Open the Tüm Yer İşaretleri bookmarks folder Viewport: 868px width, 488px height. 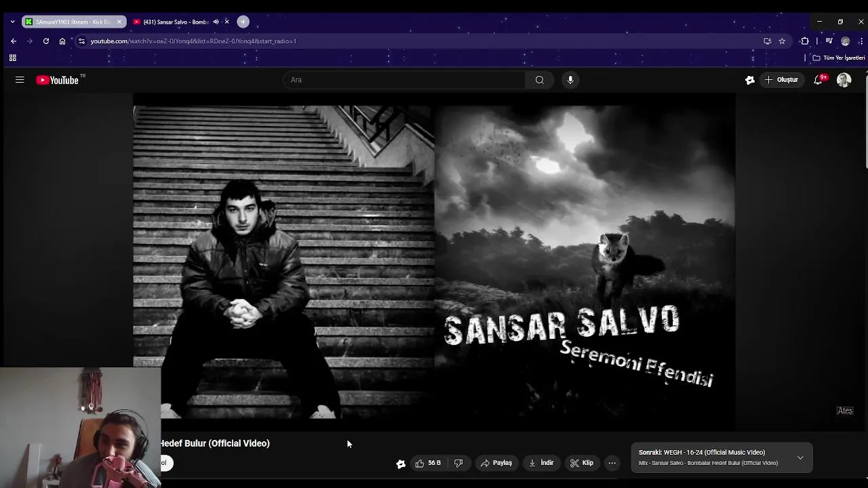[839, 58]
